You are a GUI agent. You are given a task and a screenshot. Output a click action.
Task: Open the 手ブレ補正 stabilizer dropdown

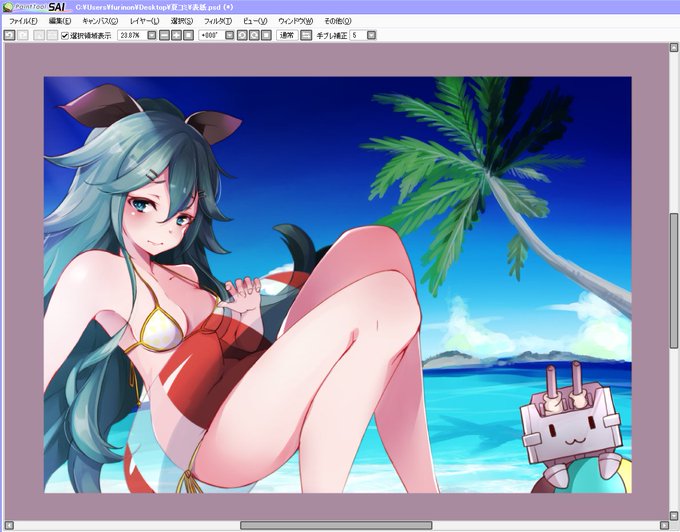[372, 36]
